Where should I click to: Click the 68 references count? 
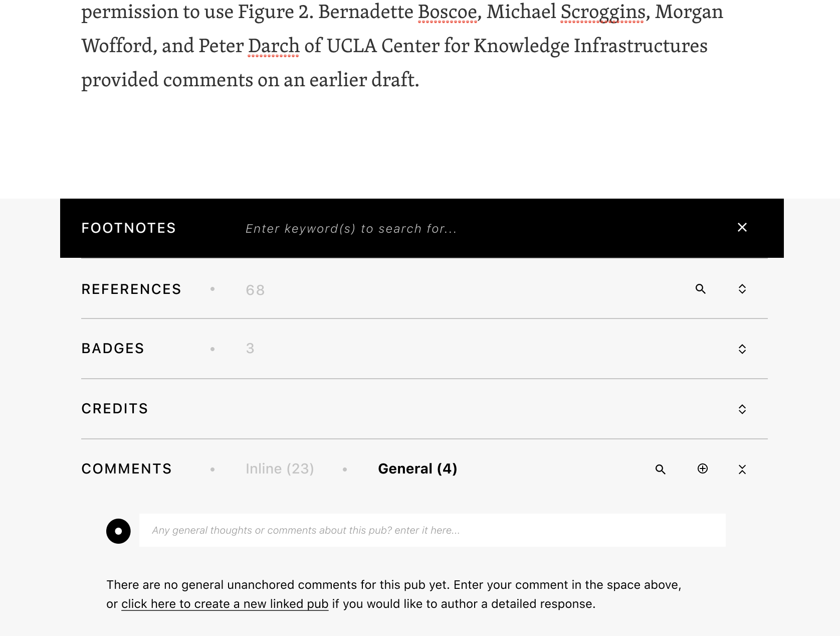255,289
